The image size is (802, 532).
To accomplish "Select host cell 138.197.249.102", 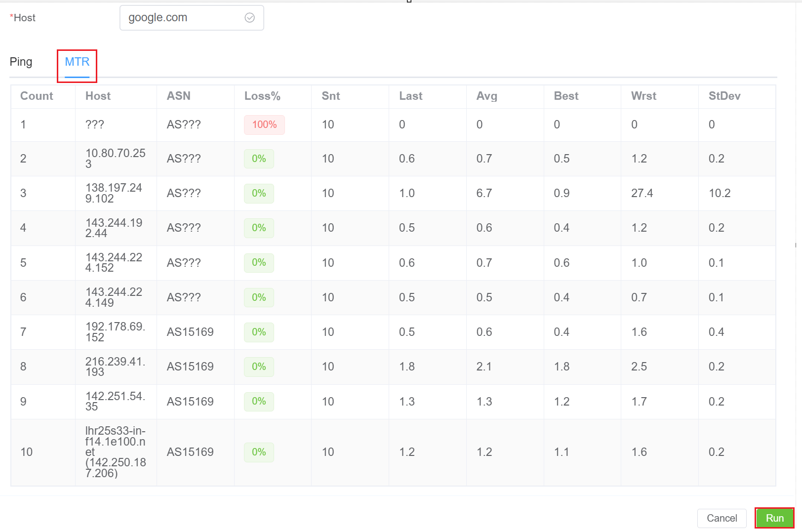I will pyautogui.click(x=114, y=193).
